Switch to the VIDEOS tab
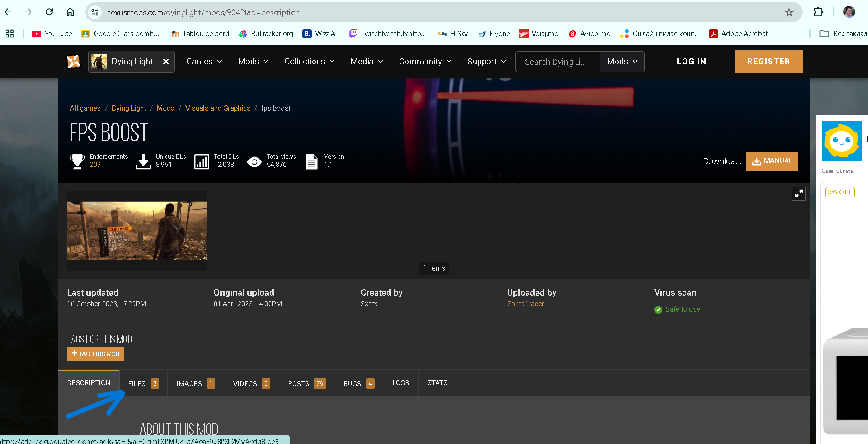The height and width of the screenshot is (444, 868). click(x=252, y=383)
